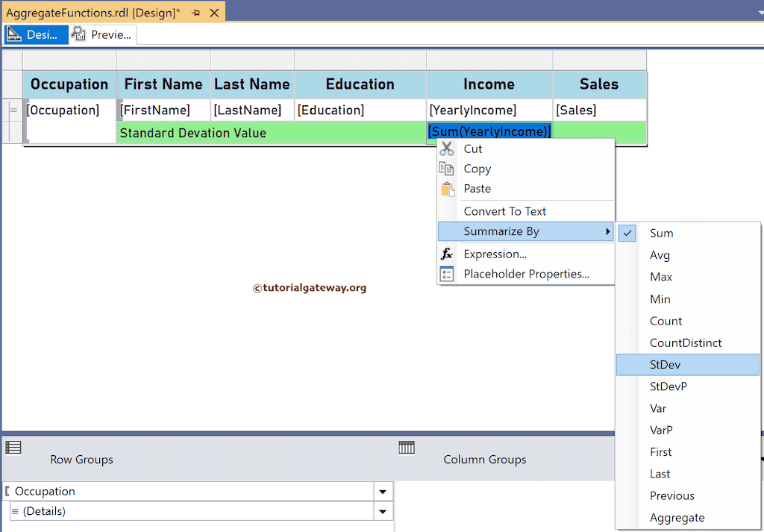Choose CountDistinct aggregate option
The image size is (764, 532).
pyautogui.click(x=687, y=343)
